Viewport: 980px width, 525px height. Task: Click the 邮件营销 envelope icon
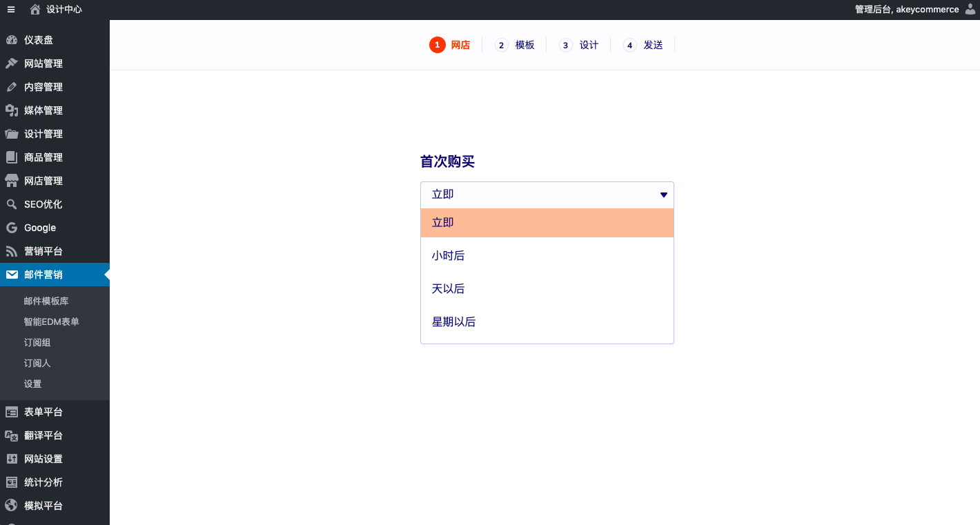[12, 275]
